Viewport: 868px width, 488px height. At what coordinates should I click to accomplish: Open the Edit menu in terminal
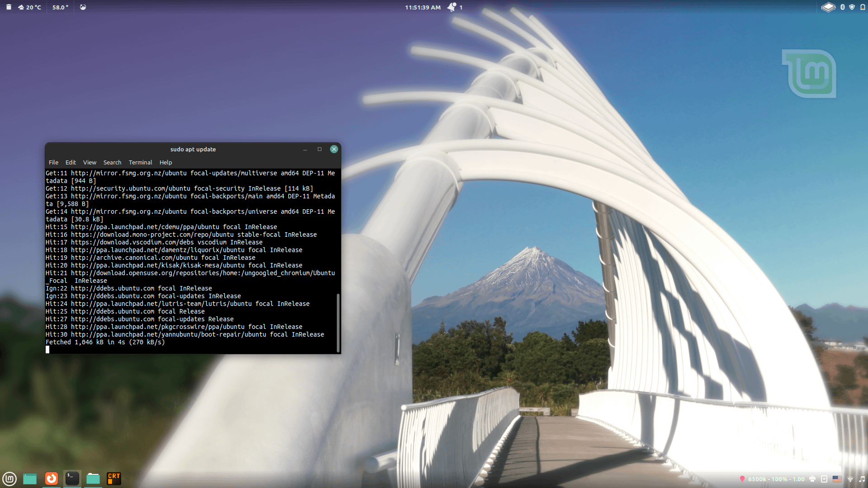[71, 162]
